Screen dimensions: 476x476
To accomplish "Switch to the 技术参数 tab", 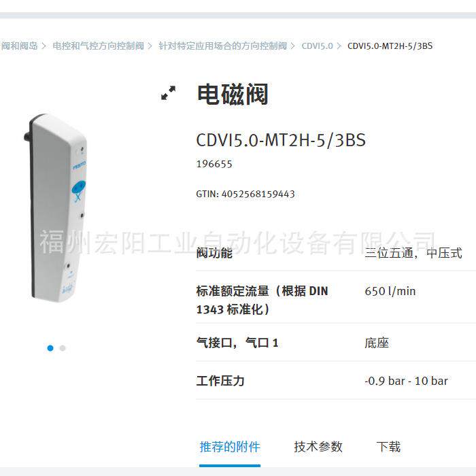I will 318,447.
